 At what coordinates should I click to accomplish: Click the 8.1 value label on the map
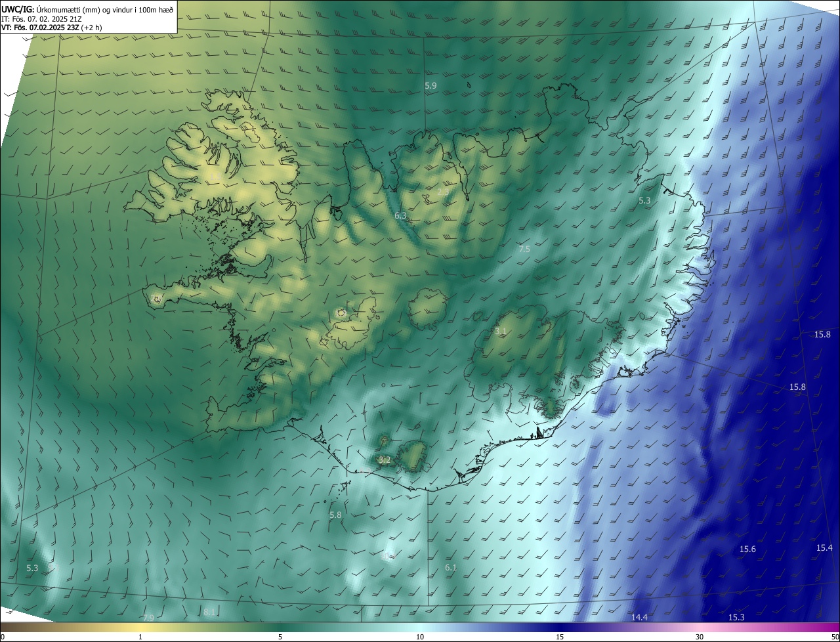(209, 612)
